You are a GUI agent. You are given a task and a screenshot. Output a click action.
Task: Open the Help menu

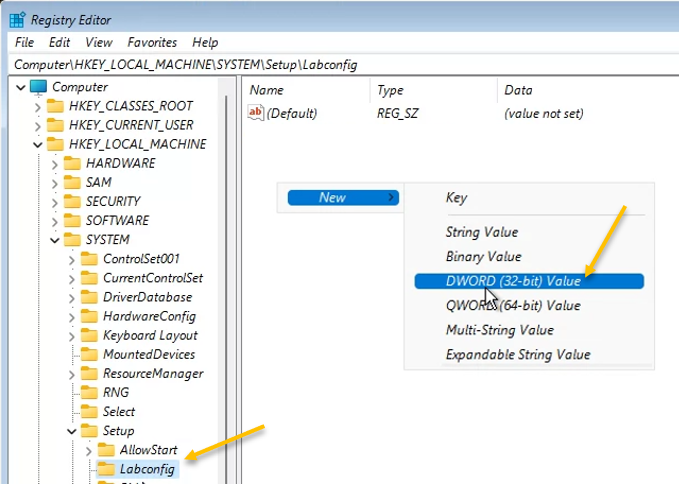[x=205, y=42]
